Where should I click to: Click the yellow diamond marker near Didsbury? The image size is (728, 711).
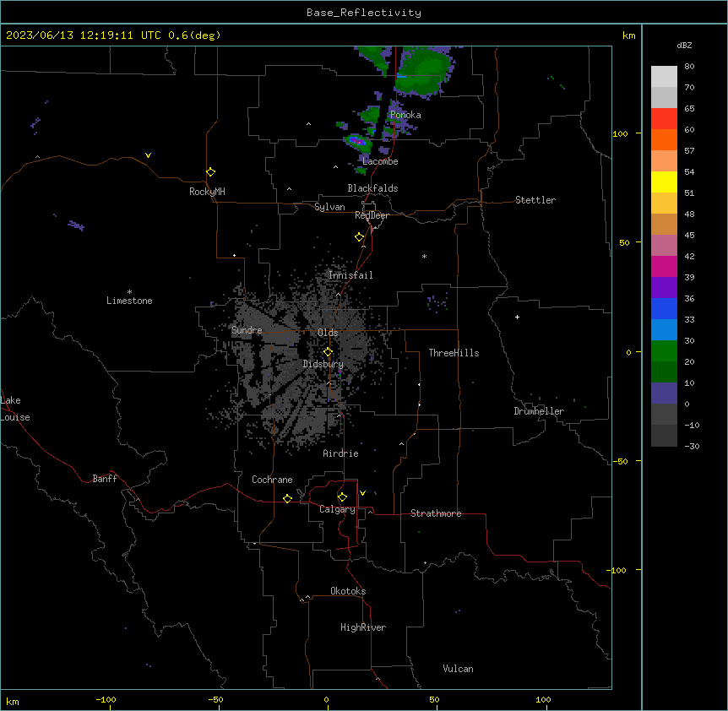[328, 352]
